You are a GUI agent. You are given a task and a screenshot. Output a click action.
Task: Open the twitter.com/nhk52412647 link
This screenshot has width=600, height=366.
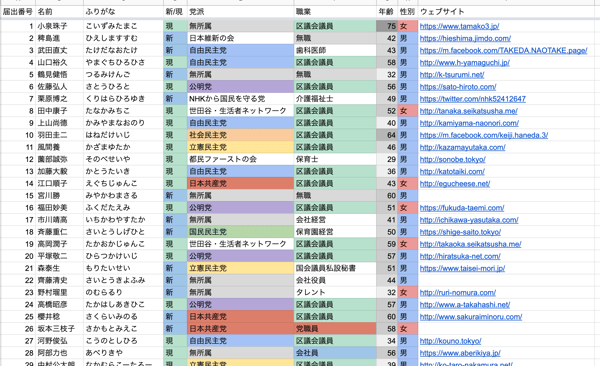click(x=473, y=99)
